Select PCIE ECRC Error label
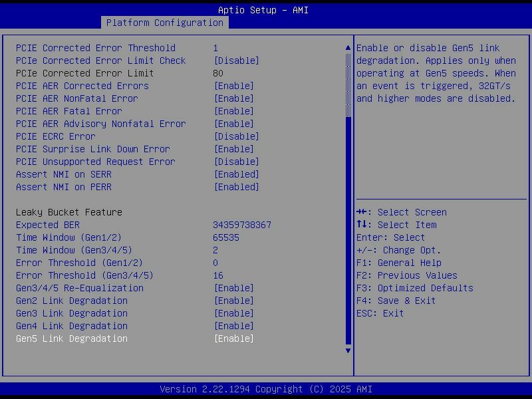 click(x=56, y=136)
